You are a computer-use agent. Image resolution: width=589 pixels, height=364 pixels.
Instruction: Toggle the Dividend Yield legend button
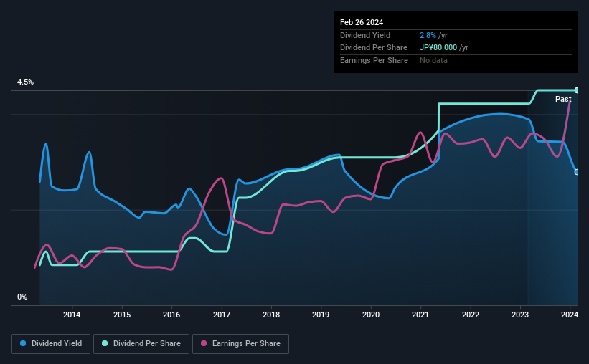pos(51,344)
